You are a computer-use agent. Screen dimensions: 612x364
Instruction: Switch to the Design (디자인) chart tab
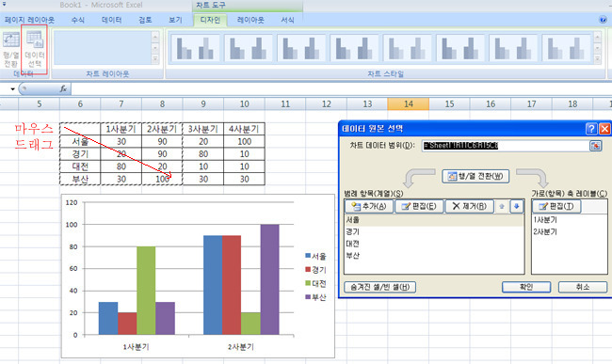(210, 20)
